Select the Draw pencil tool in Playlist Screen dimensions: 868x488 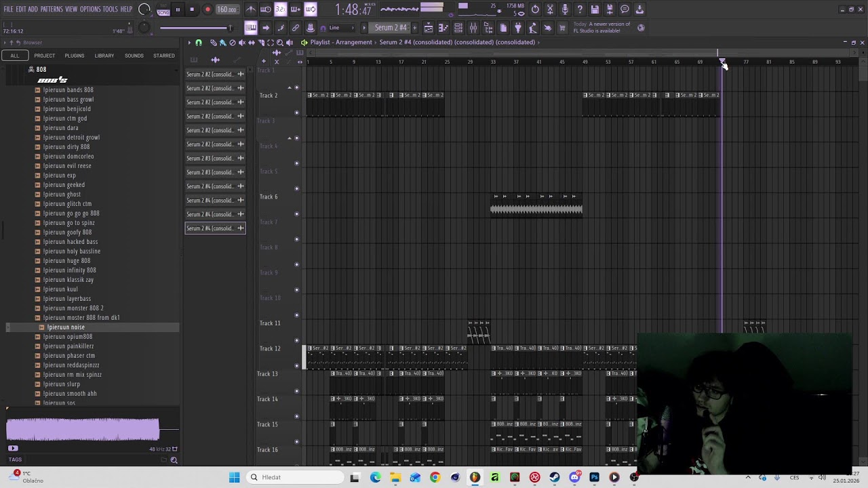tap(214, 43)
